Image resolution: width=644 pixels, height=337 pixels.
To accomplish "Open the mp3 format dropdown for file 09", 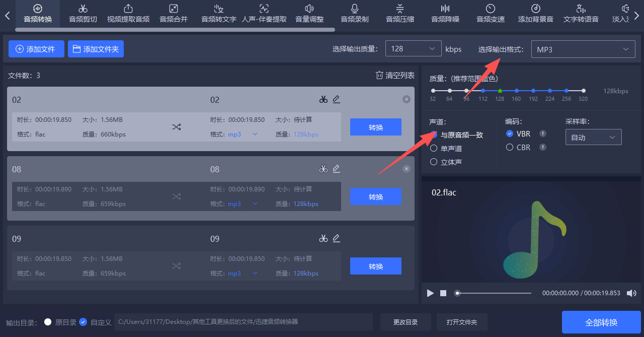I will (x=243, y=274).
